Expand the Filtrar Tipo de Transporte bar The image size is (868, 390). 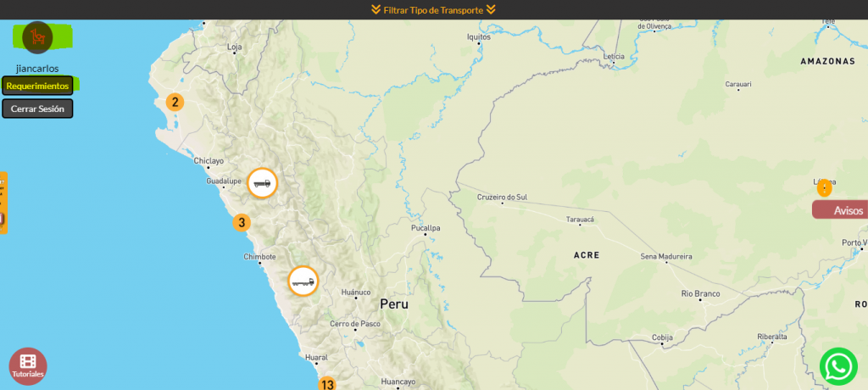(433, 10)
